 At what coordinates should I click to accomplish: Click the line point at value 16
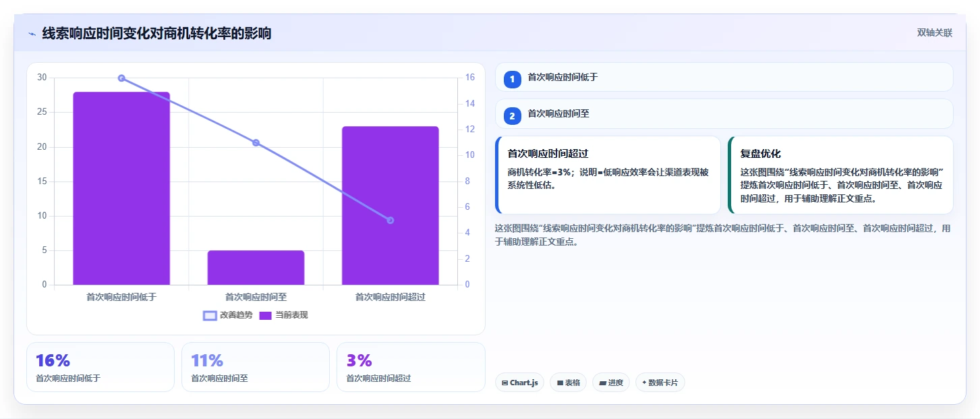pos(121,78)
